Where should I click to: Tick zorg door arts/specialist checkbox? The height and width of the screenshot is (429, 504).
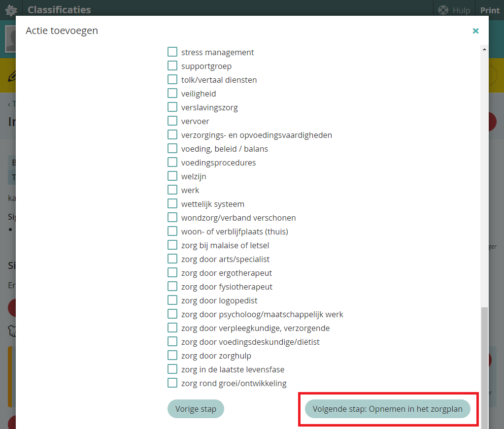tap(172, 259)
